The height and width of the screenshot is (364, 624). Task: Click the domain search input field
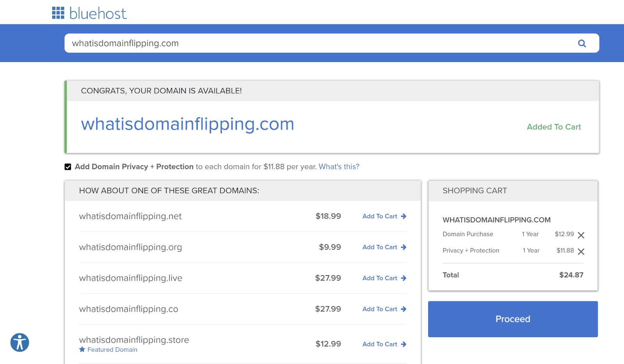273,43
